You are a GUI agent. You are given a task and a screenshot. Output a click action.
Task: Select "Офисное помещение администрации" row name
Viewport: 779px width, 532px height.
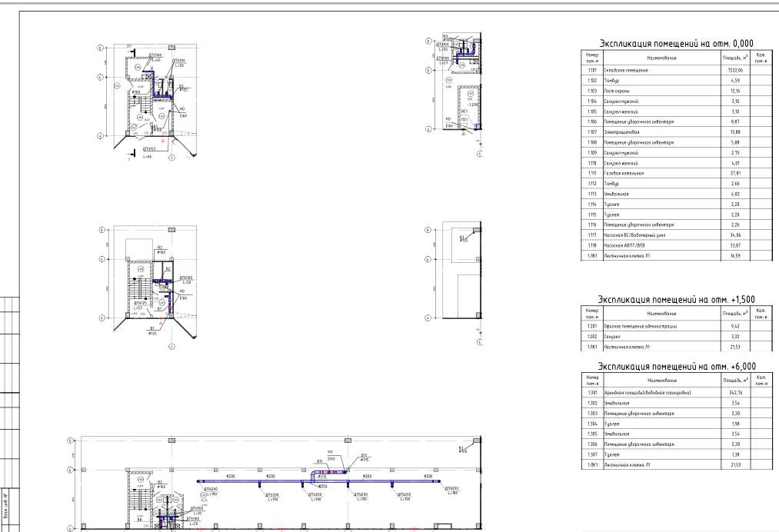[x=640, y=327]
